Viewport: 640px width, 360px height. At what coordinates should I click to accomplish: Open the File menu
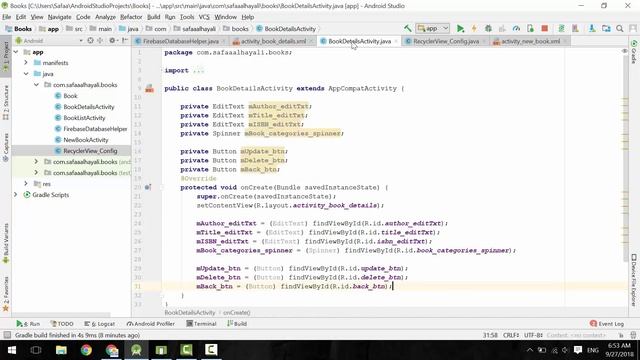[7, 17]
